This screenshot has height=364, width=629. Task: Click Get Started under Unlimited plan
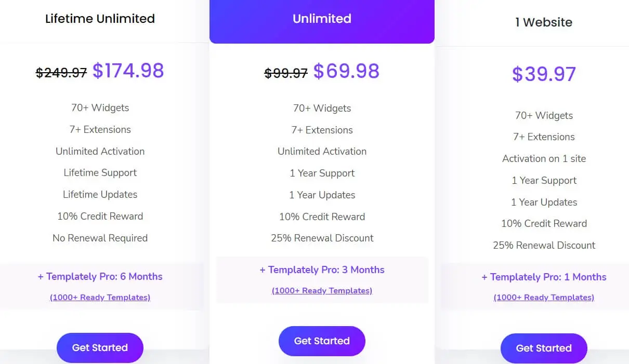[x=322, y=341]
